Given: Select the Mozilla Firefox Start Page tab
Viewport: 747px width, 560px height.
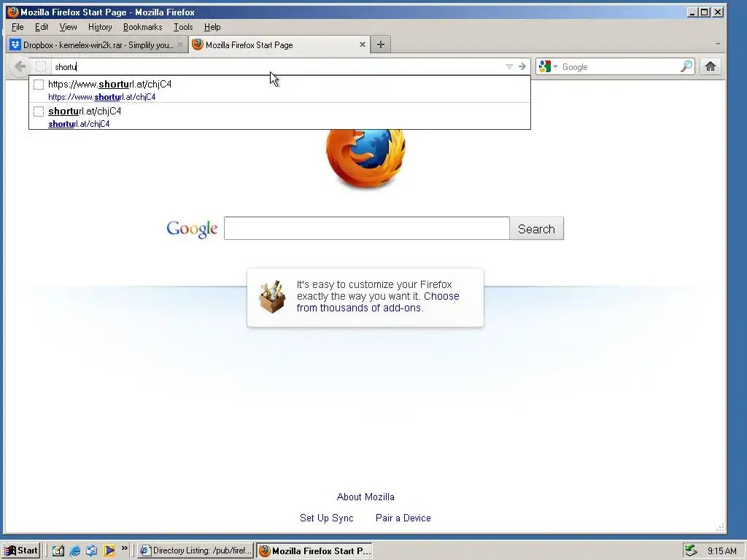Looking at the screenshot, I should [279, 44].
